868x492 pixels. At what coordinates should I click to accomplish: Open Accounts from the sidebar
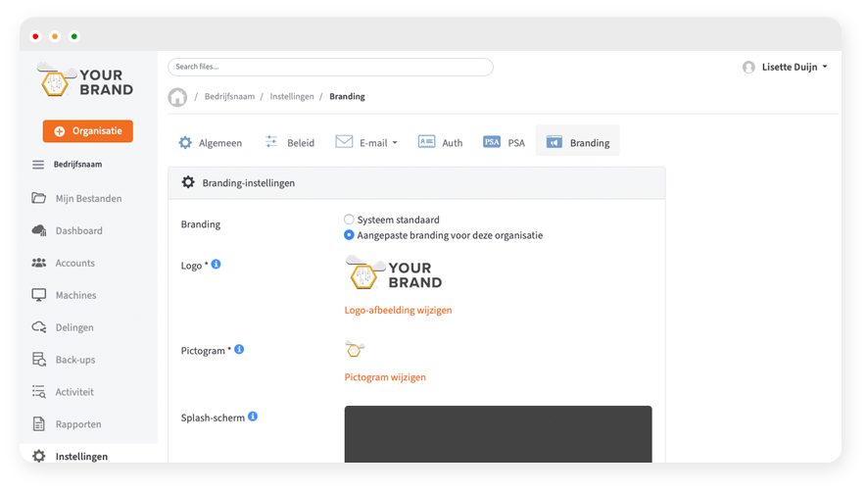pyautogui.click(x=74, y=264)
